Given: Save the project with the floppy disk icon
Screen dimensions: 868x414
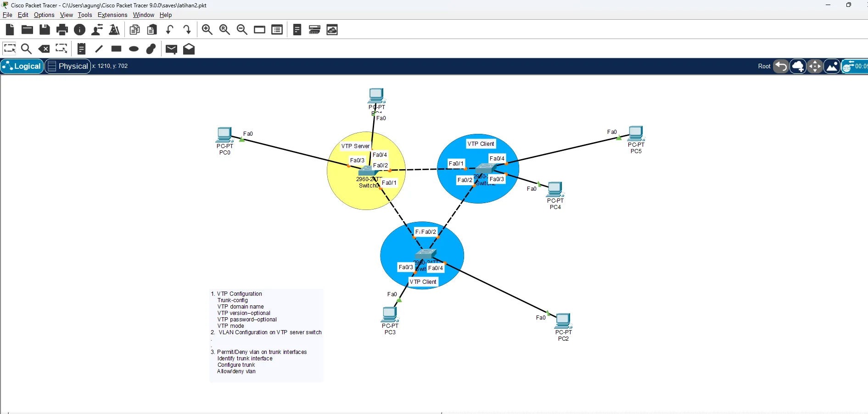Looking at the screenshot, I should pyautogui.click(x=45, y=30).
